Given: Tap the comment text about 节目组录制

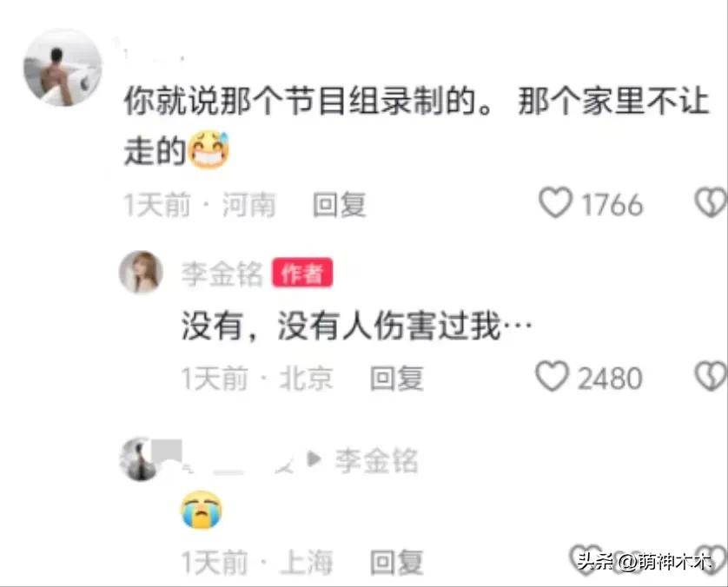Looking at the screenshot, I should coord(416,126).
